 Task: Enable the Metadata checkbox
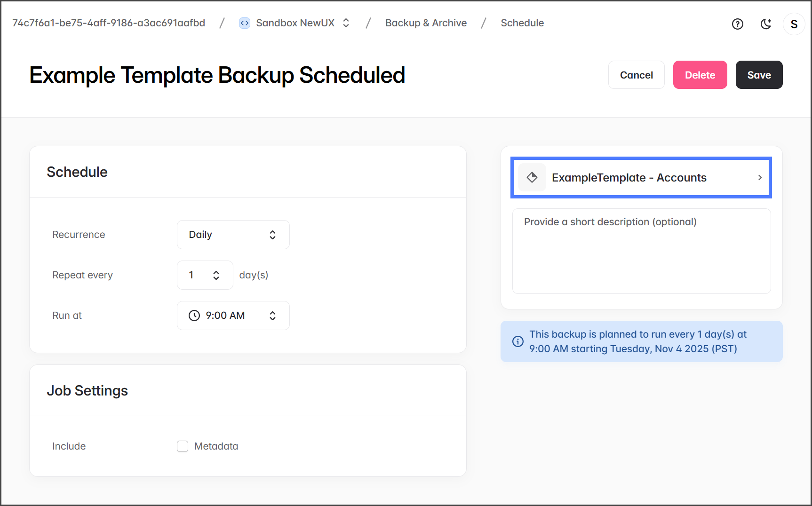point(183,446)
